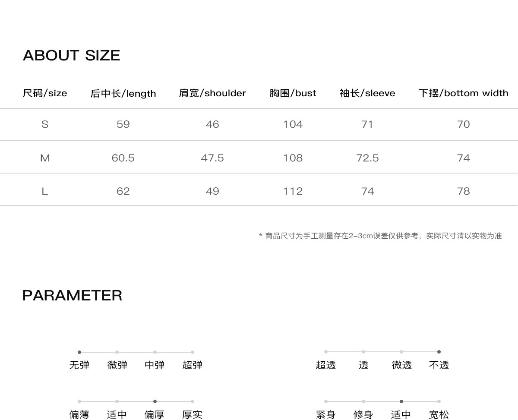The width and height of the screenshot is (518, 420).
Task: Click the L size row label
Action: click(x=45, y=191)
